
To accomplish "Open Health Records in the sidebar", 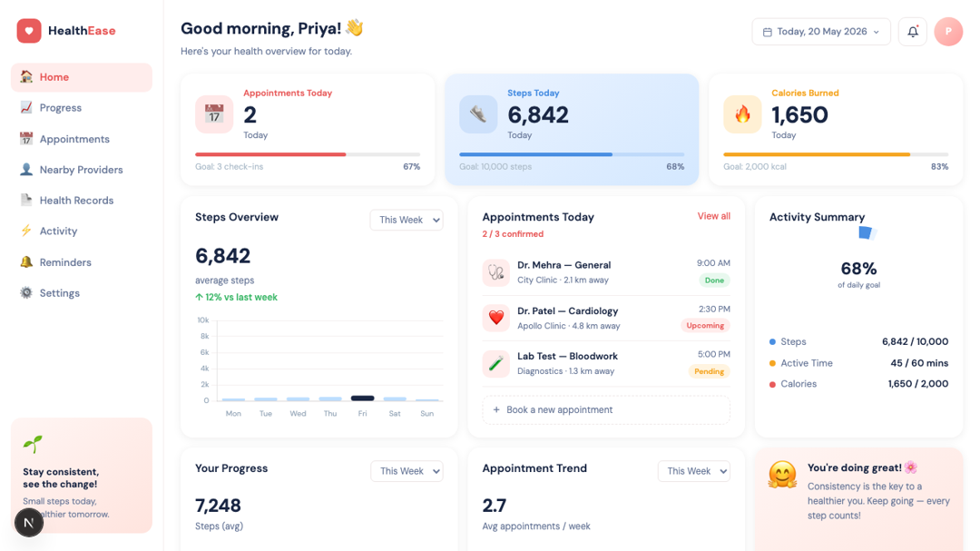I will (x=82, y=200).
